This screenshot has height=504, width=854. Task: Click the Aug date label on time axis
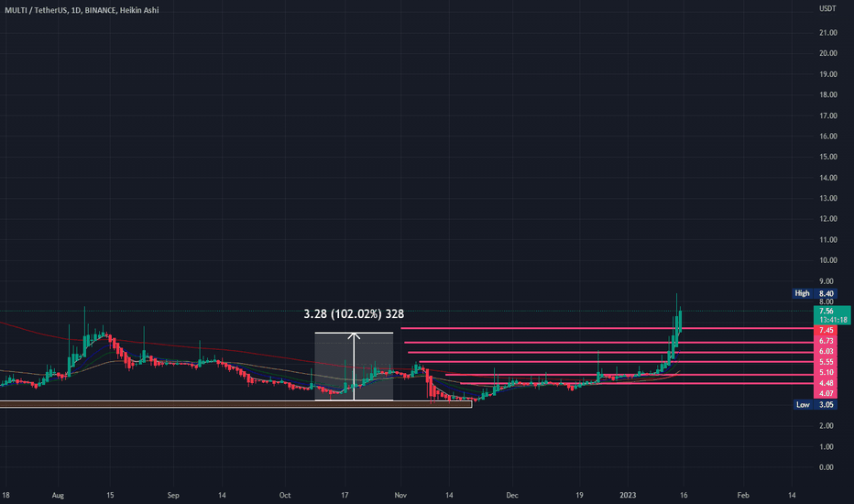coord(58,495)
